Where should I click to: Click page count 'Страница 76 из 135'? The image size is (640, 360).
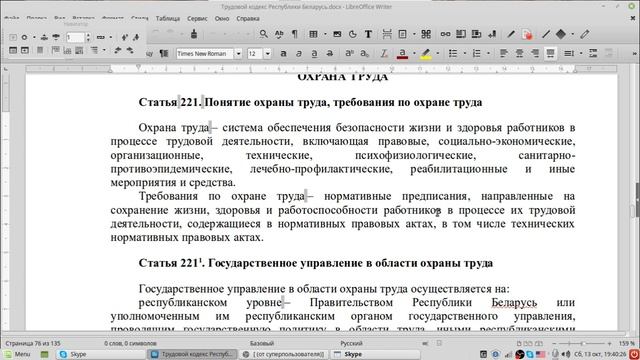tap(33, 343)
